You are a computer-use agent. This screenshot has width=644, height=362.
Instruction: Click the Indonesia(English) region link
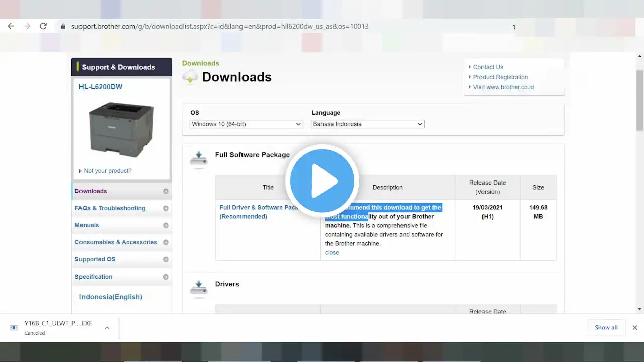coord(111,297)
